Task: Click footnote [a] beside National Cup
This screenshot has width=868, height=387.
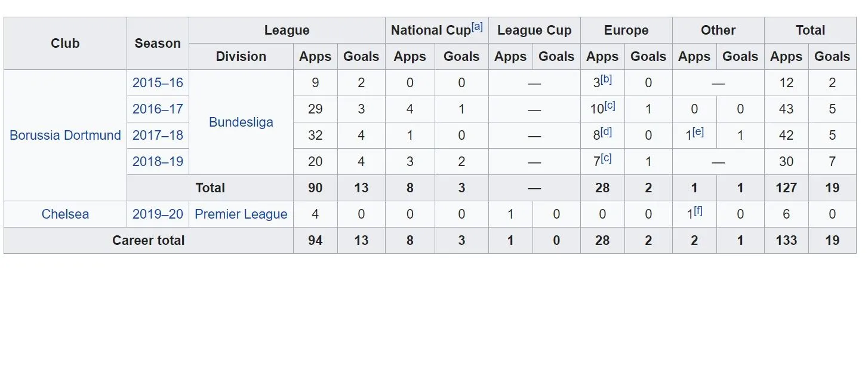Action: click(477, 27)
